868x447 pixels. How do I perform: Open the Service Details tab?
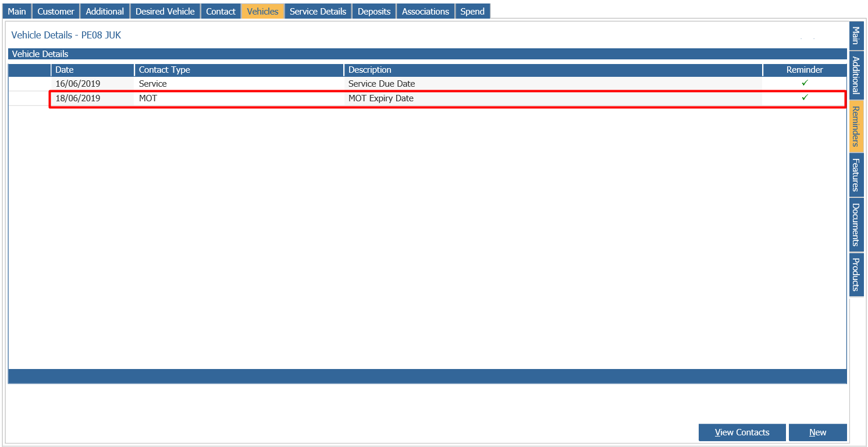tap(318, 11)
